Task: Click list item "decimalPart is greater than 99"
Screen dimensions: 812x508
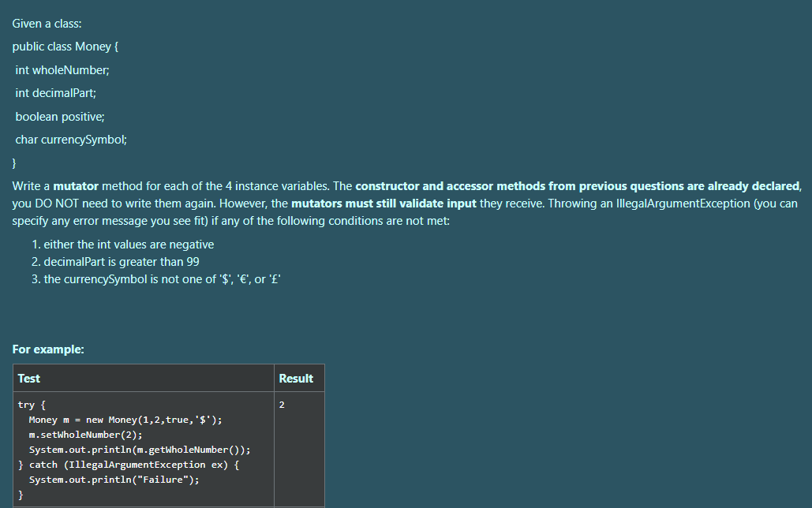Action: (122, 262)
